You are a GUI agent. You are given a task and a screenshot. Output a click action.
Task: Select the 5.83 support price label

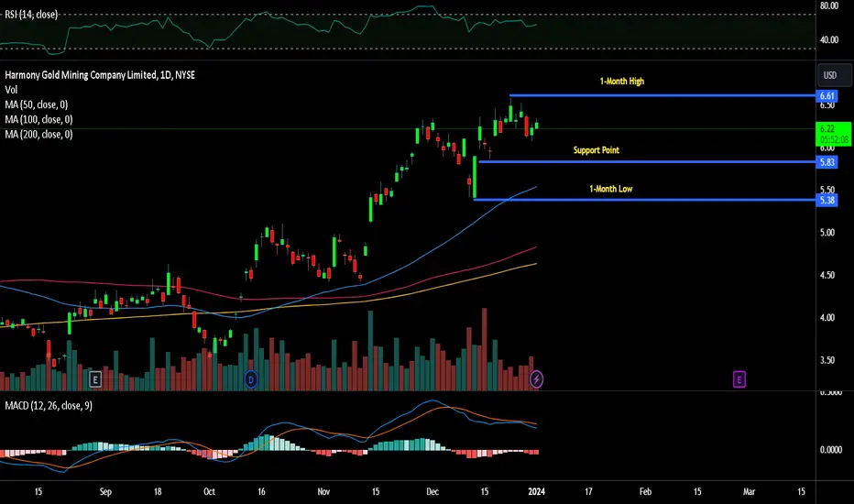pos(827,162)
